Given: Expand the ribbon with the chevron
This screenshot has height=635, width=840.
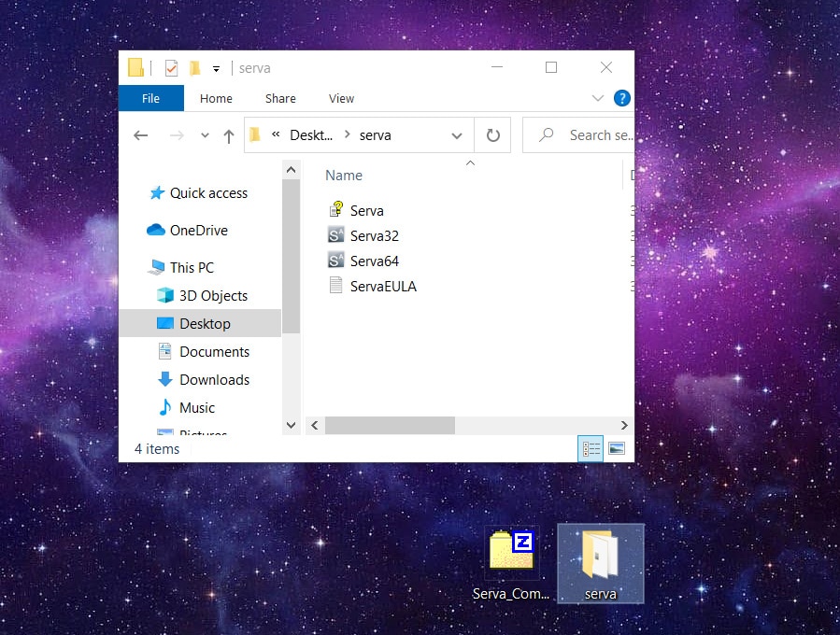Looking at the screenshot, I should [x=598, y=98].
